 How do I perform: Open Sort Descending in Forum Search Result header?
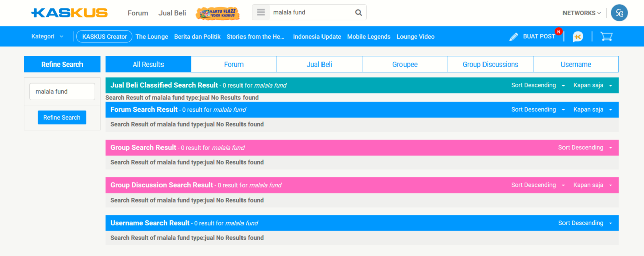538,110
